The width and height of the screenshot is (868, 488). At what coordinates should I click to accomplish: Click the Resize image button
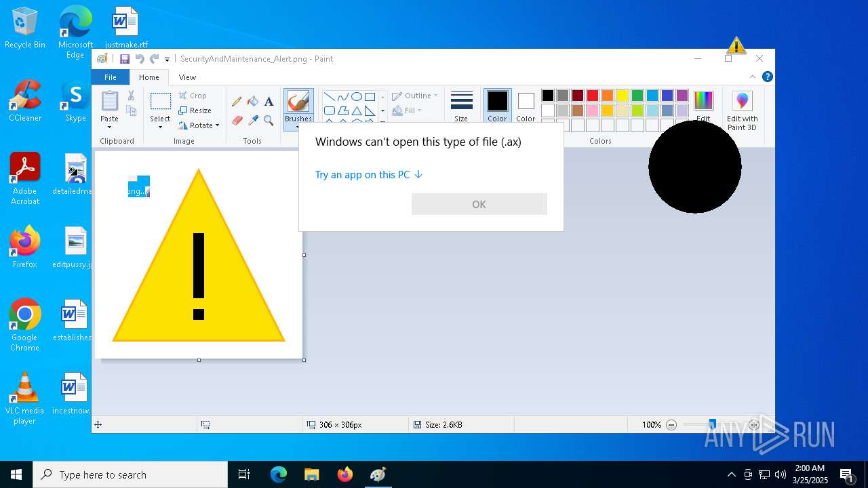click(195, 110)
